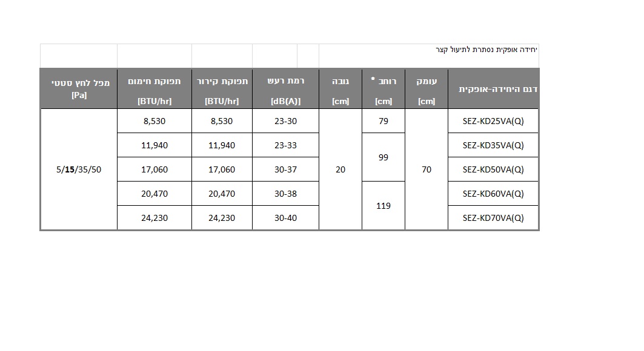Click the cooling output 11,940 cell
Viewport: 644px width, 351px height.
coord(222,145)
